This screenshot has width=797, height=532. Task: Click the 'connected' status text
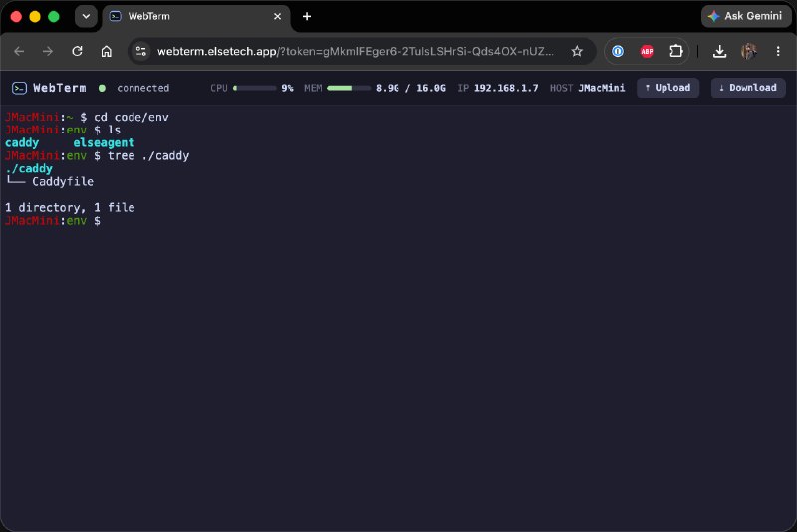142,88
